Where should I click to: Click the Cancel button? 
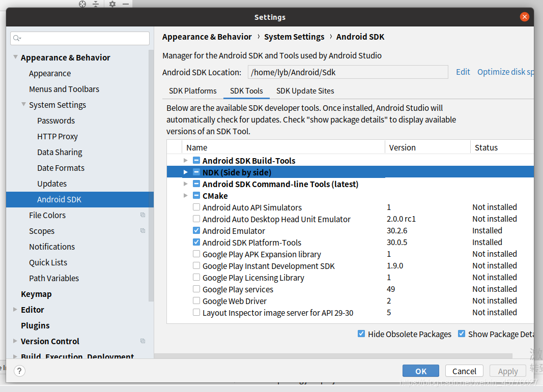(464, 371)
